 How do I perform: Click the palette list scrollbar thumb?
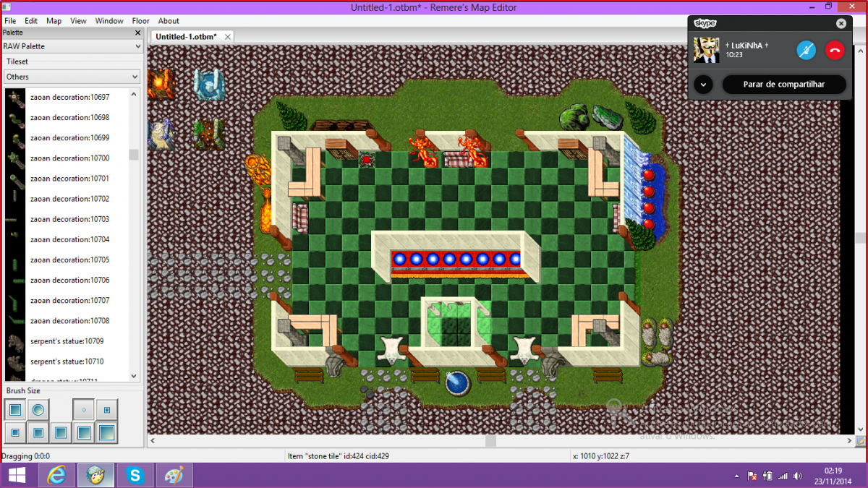pos(134,154)
